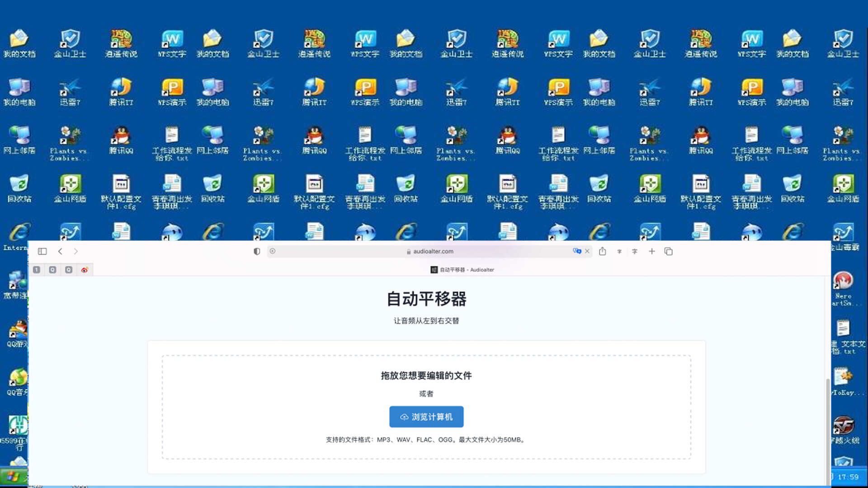This screenshot has width=868, height=488.
Task: Click the supported formats MP3 WAV FLAC OGG note
Action: [426, 440]
